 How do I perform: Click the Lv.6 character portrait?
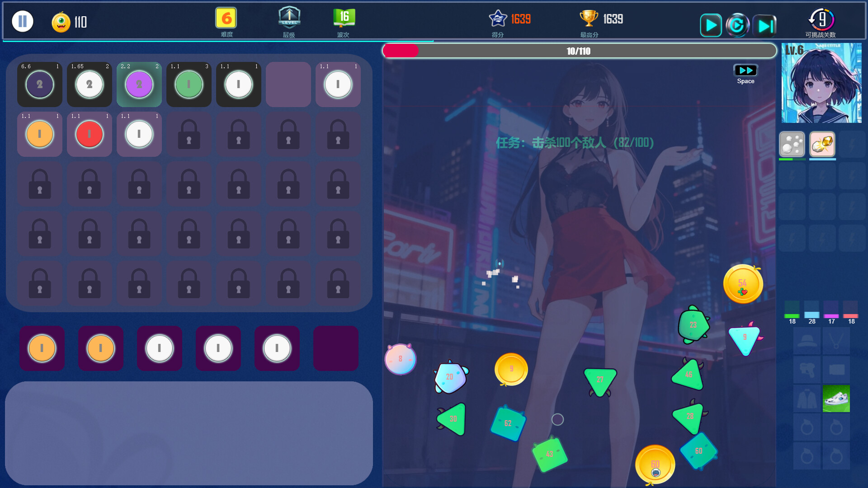821,83
